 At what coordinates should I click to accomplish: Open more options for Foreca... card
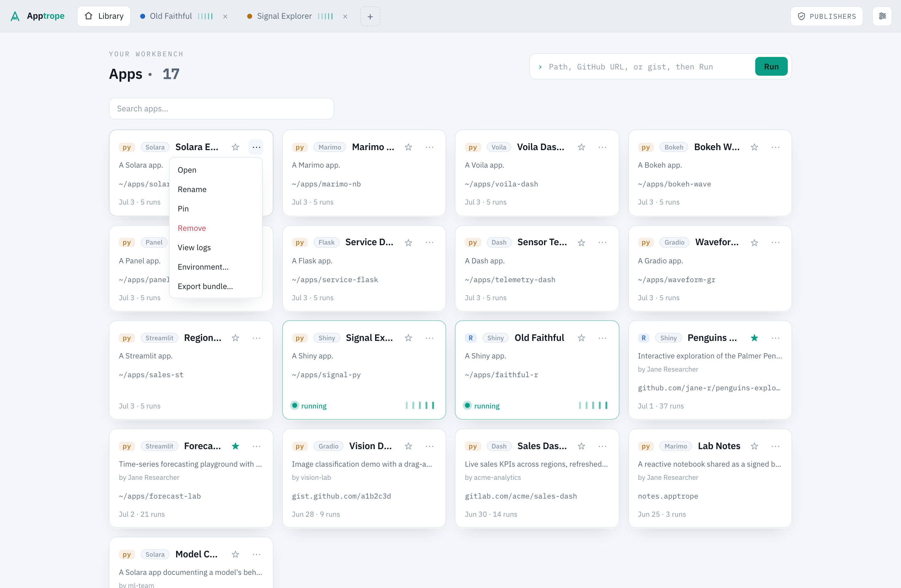(x=256, y=446)
